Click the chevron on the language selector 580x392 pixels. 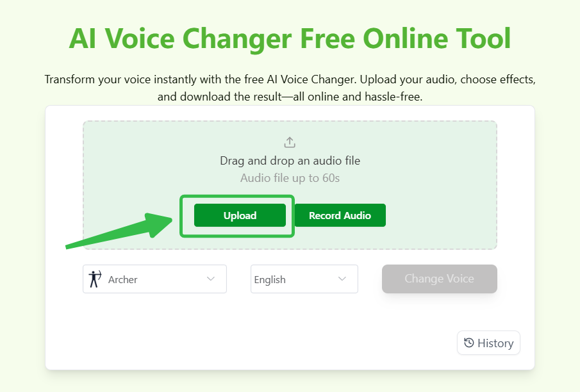click(x=342, y=279)
